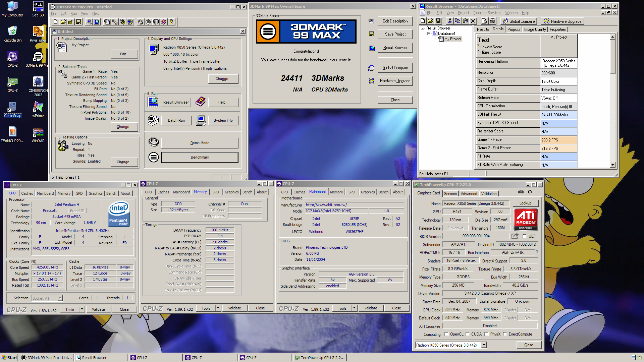Click the Cut scissors icon in Result Browser
This screenshot has height=362, width=644.
[450, 21]
